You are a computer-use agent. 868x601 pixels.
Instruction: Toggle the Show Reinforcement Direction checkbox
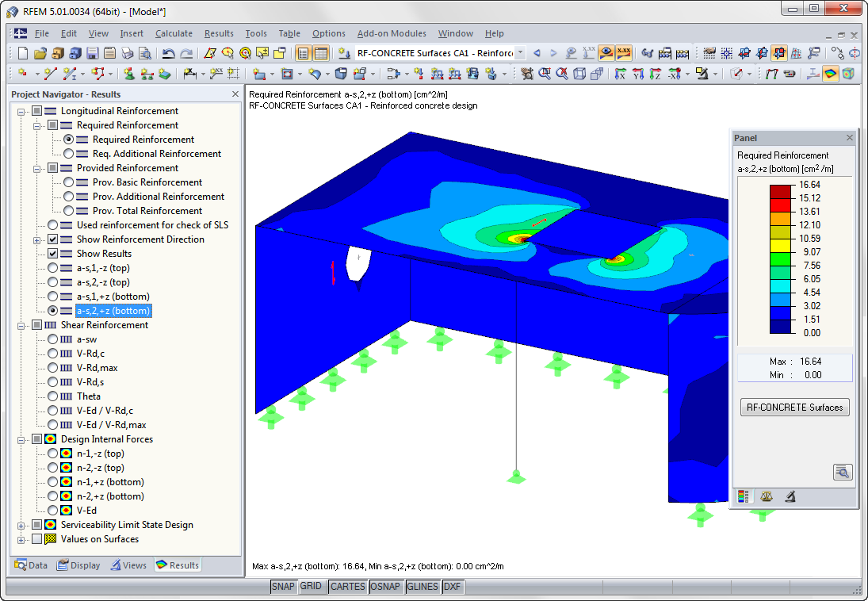[52, 239]
